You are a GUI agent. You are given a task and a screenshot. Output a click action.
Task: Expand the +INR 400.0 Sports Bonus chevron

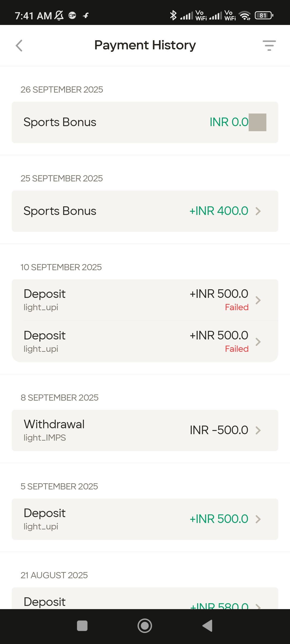[258, 211]
